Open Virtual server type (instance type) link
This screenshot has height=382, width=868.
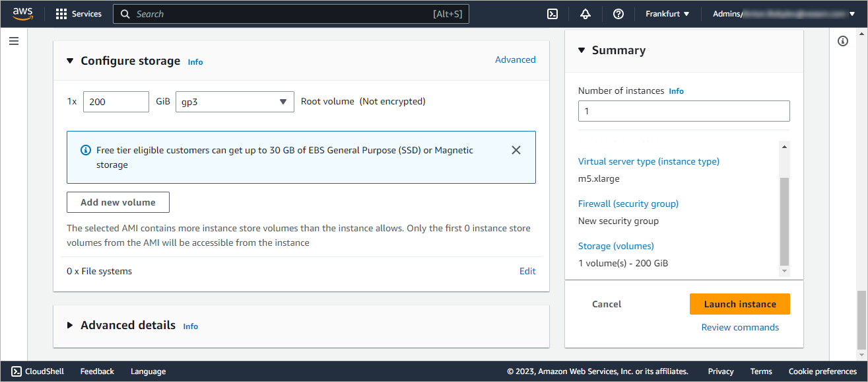(x=649, y=161)
